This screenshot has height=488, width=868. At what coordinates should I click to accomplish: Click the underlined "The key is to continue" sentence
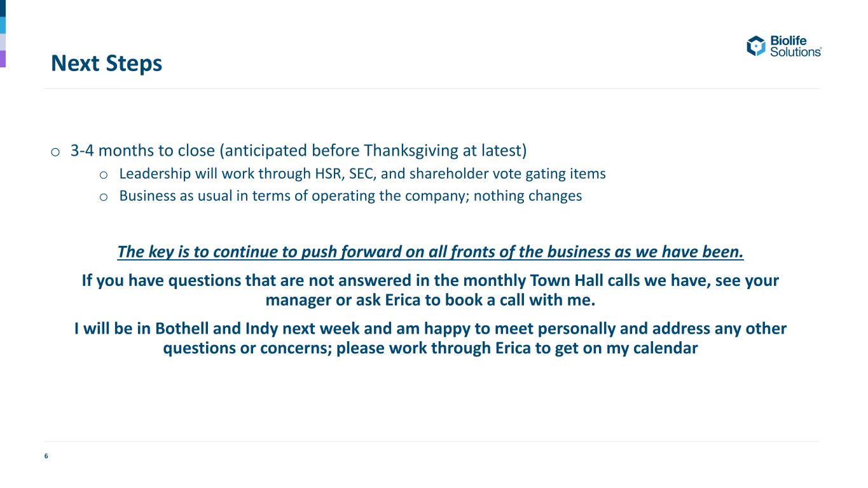tap(431, 252)
